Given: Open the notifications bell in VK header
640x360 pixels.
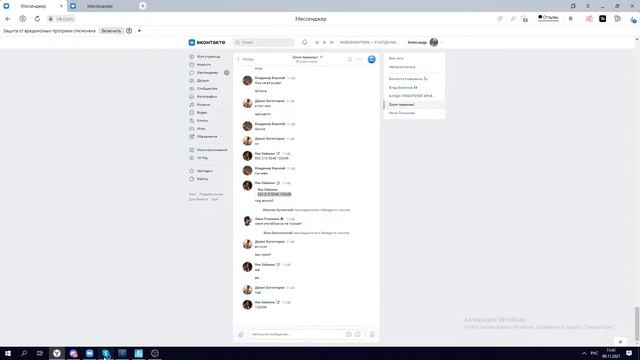Looking at the screenshot, I should (304, 42).
